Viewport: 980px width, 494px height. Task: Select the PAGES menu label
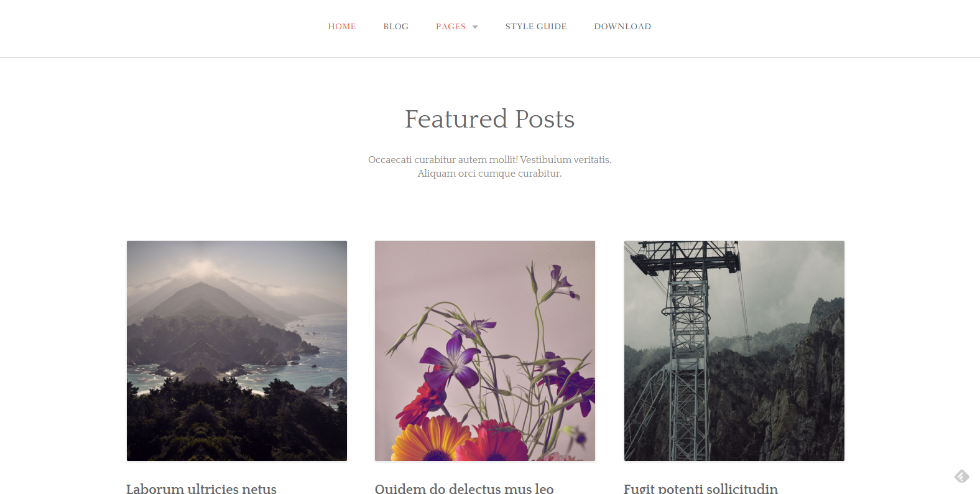(451, 26)
